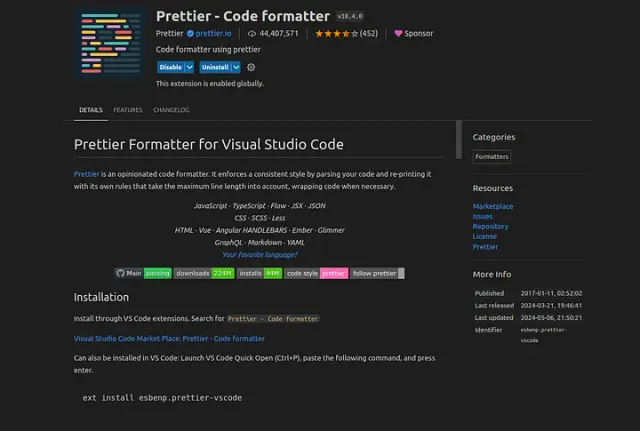This screenshot has width=640, height=431.
Task: Click the install count cloud download icon
Action: coord(252,33)
